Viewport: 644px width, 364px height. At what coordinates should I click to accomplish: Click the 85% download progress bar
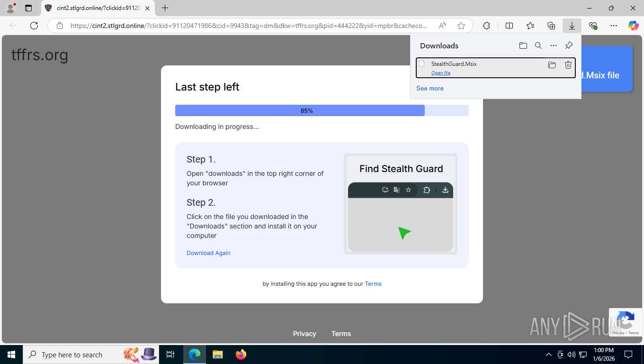point(322,110)
